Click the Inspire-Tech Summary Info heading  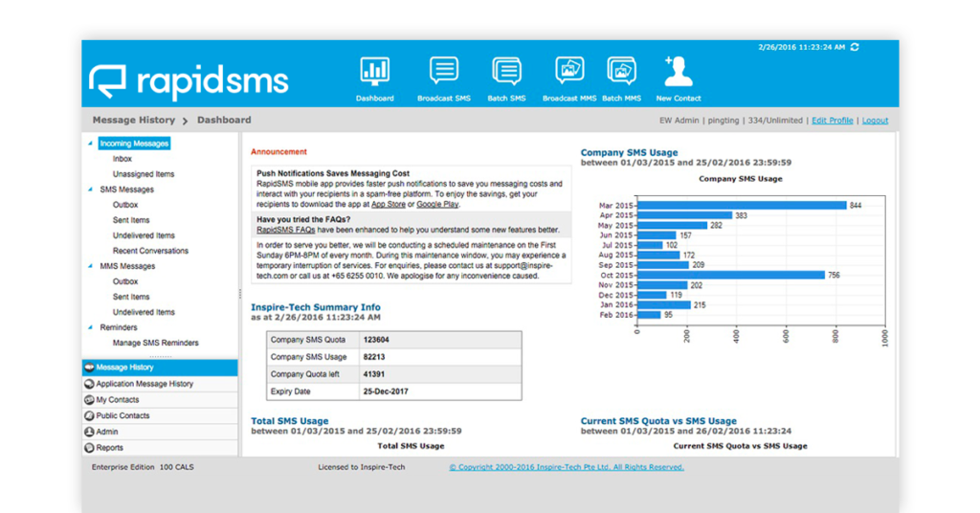[x=316, y=307]
